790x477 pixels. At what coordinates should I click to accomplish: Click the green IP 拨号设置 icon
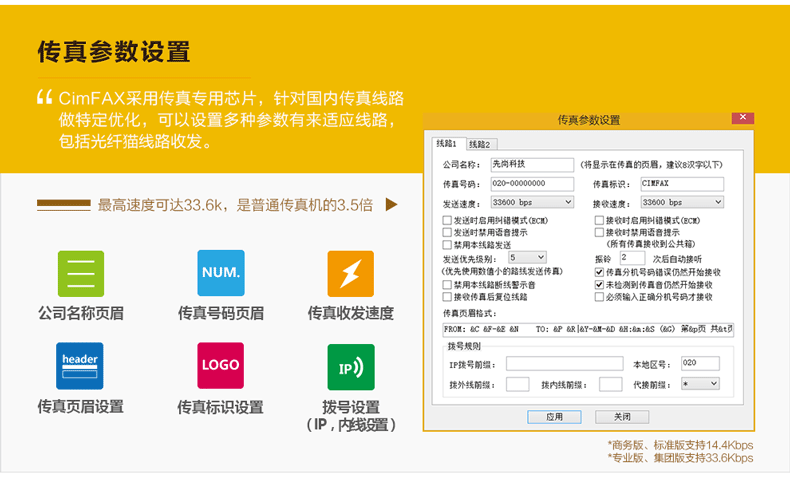pyautogui.click(x=351, y=367)
